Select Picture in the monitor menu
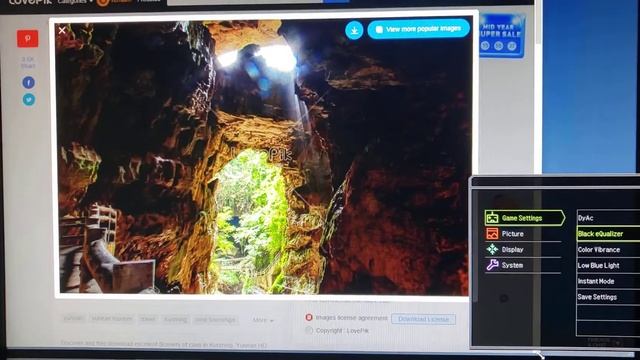 pos(522,234)
